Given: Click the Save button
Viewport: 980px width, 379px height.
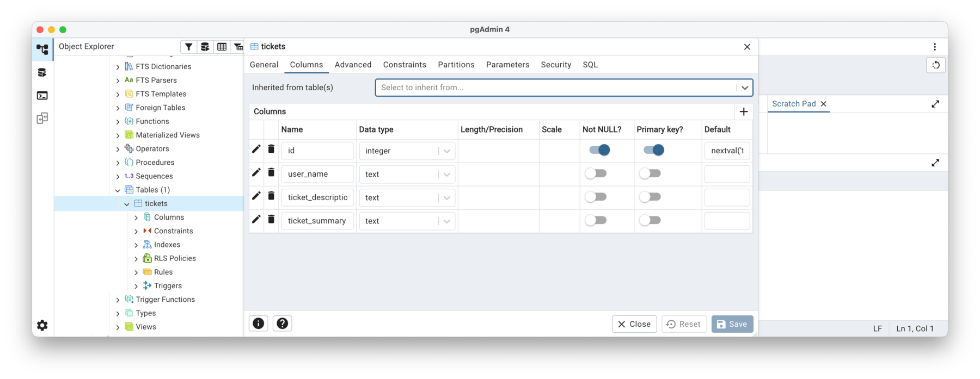Looking at the screenshot, I should pos(732,324).
